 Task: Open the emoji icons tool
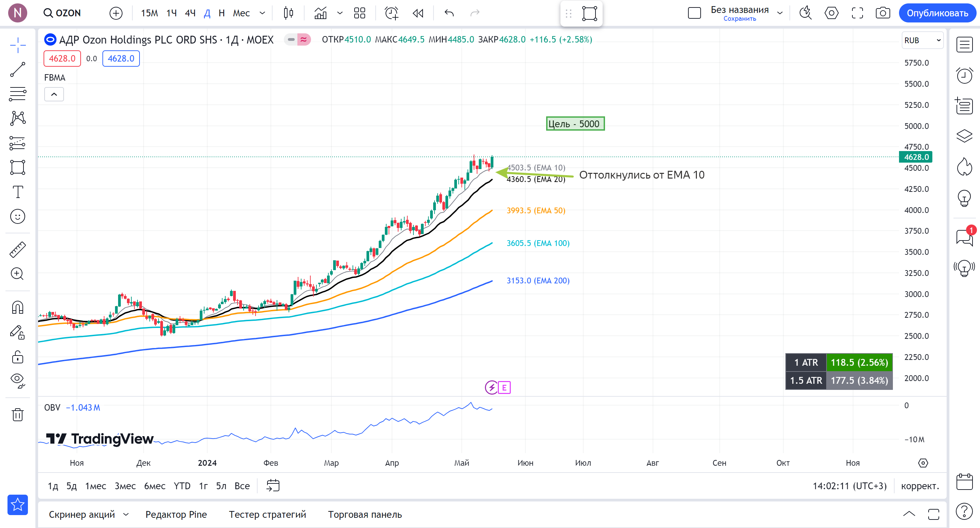(x=17, y=216)
